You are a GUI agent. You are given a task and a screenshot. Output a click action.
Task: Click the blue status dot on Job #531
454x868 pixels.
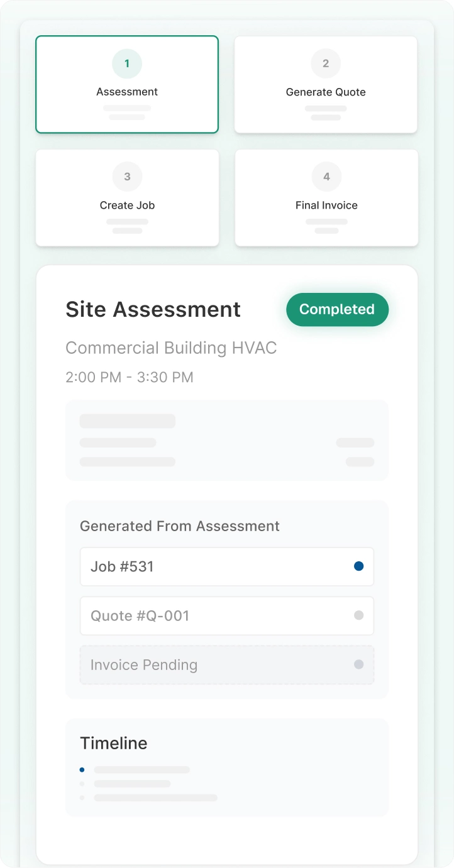[x=359, y=566]
